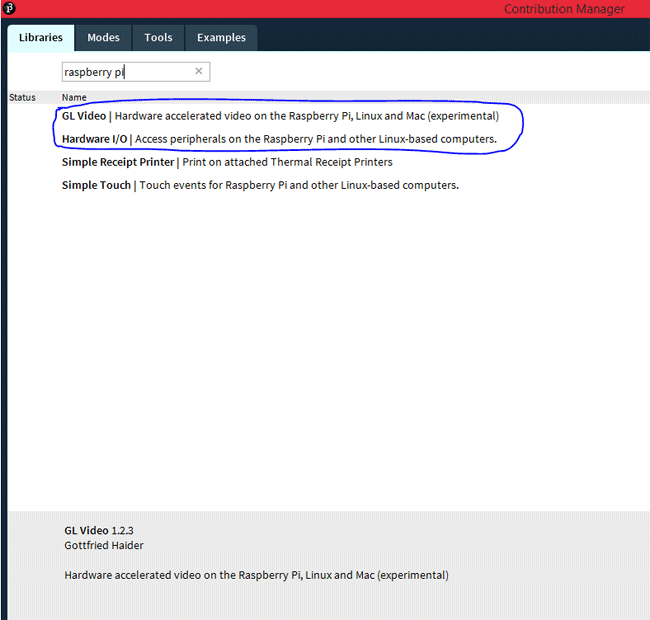Go to the Examples tab
The height and width of the screenshot is (620, 650).
(221, 38)
